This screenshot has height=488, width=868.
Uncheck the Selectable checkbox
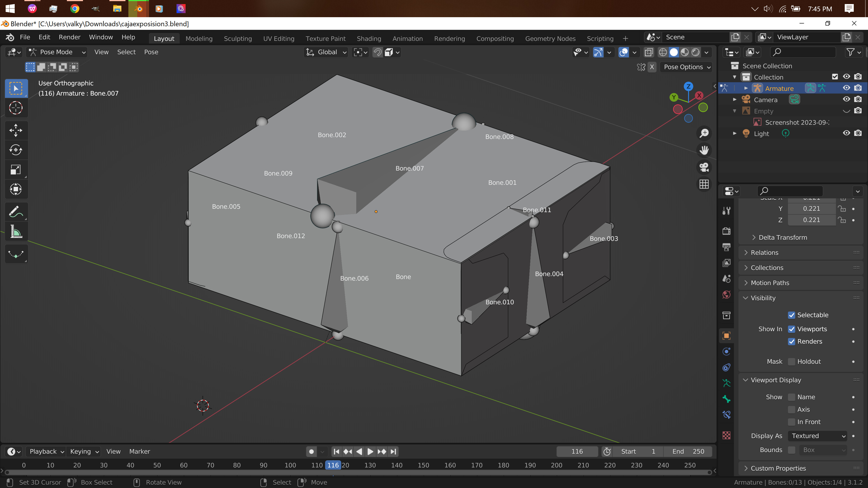click(x=792, y=315)
